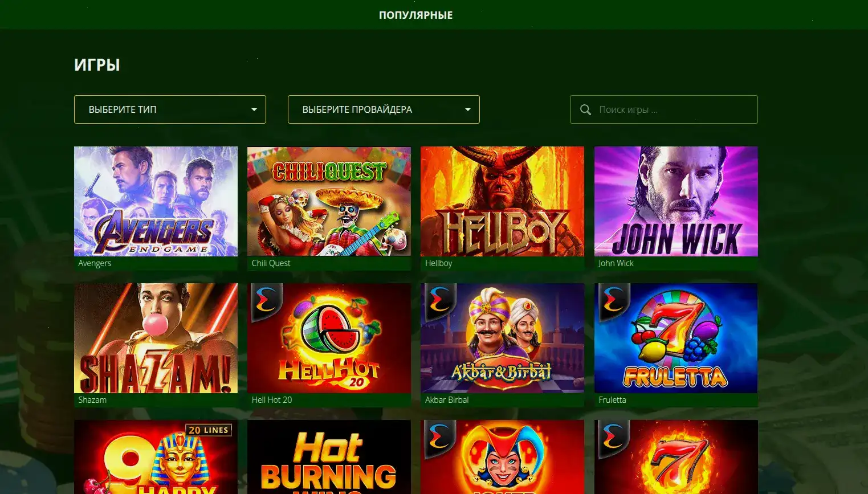This screenshot has height=494, width=868.
Task: Launch the Chili Quest slot thumbnail
Action: click(x=329, y=201)
